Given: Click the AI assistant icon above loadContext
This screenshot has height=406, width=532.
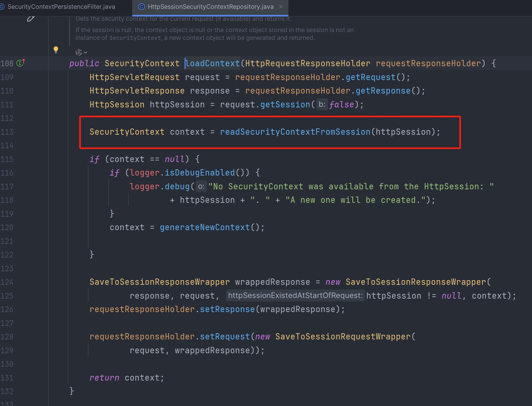Looking at the screenshot, I should [x=78, y=52].
